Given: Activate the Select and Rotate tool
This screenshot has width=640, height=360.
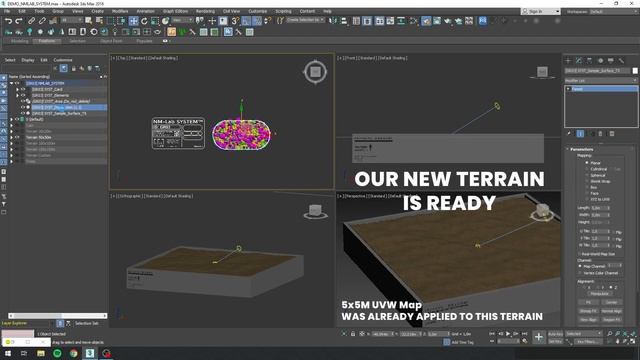Looking at the screenshot, I should pos(144,21).
